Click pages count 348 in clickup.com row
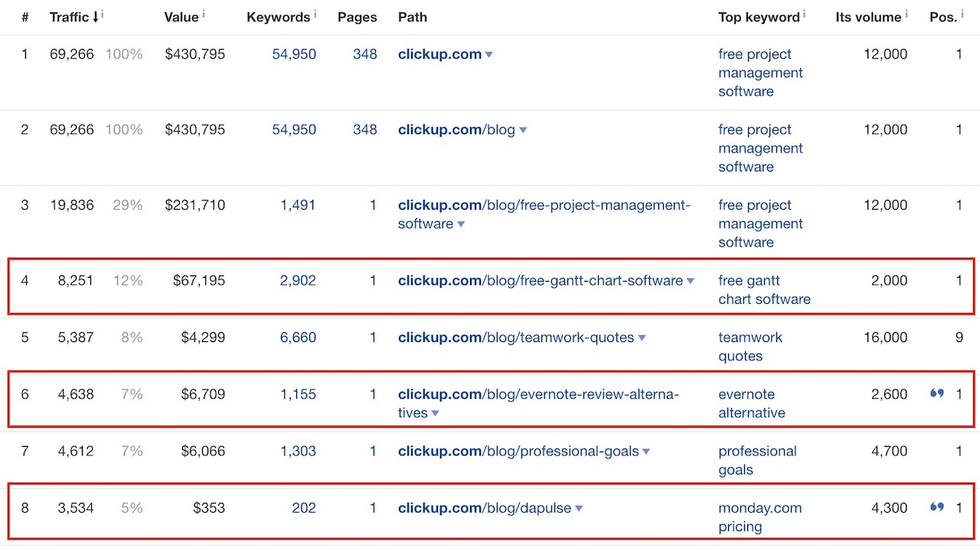 (365, 54)
